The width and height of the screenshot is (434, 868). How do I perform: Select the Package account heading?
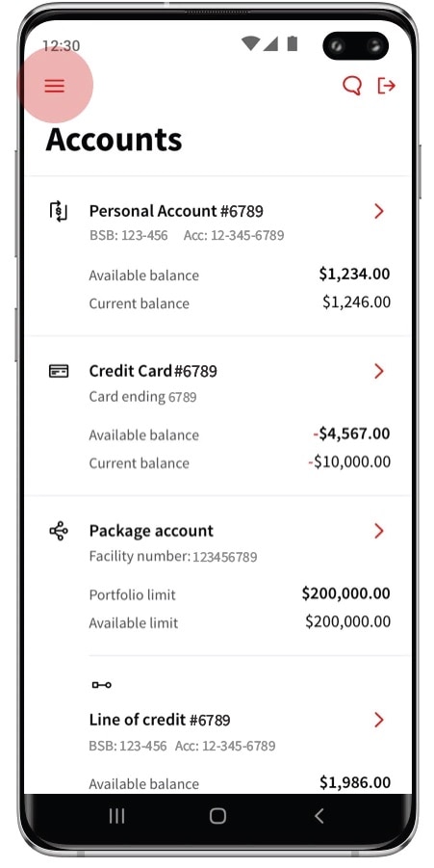(x=151, y=531)
